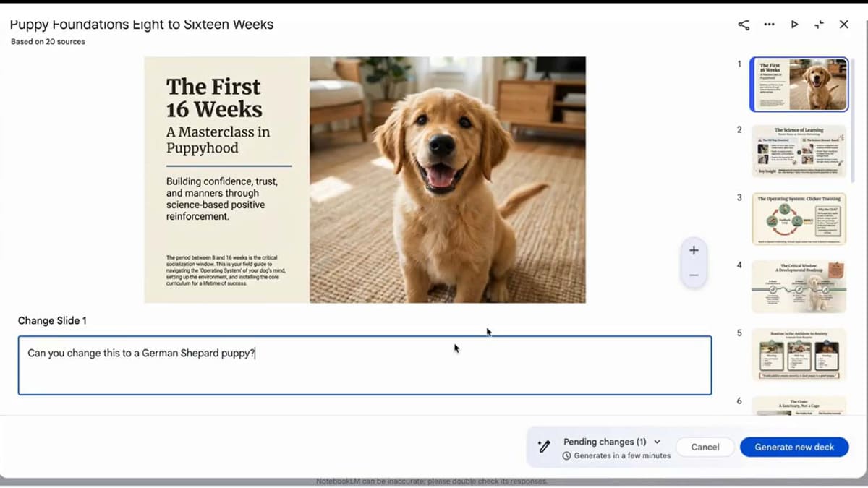This screenshot has width=868, height=488.
Task: Open the three-dot more options menu
Action: [x=769, y=25]
